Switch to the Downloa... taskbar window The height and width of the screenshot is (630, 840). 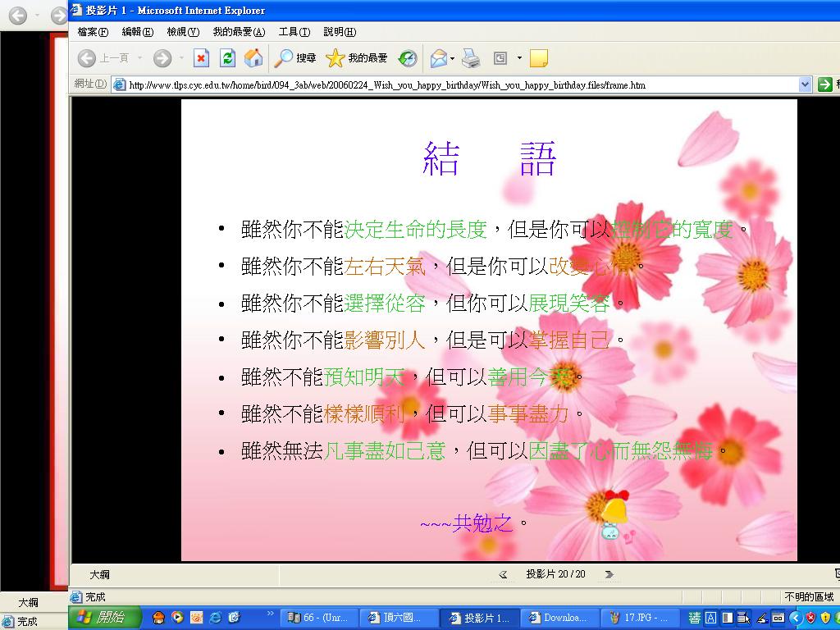[558, 618]
